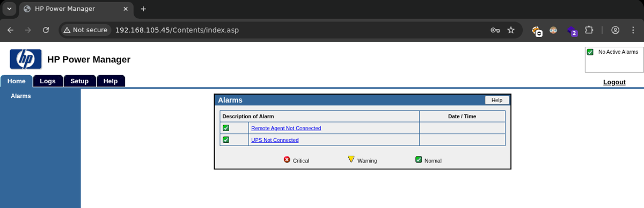Click the Normal legend label

point(433,161)
